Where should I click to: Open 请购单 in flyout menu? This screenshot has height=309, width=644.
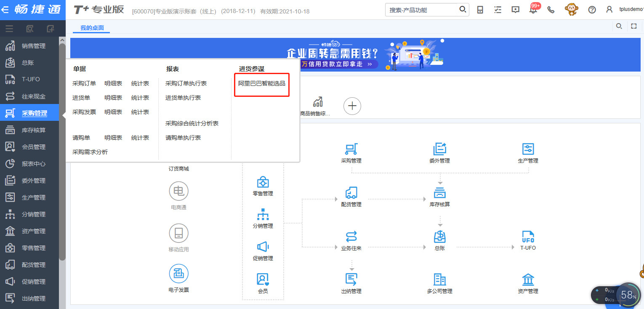81,138
